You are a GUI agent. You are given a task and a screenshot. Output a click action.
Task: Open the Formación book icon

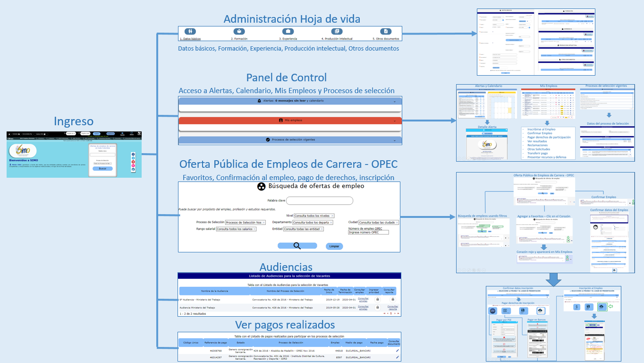coord(240,32)
